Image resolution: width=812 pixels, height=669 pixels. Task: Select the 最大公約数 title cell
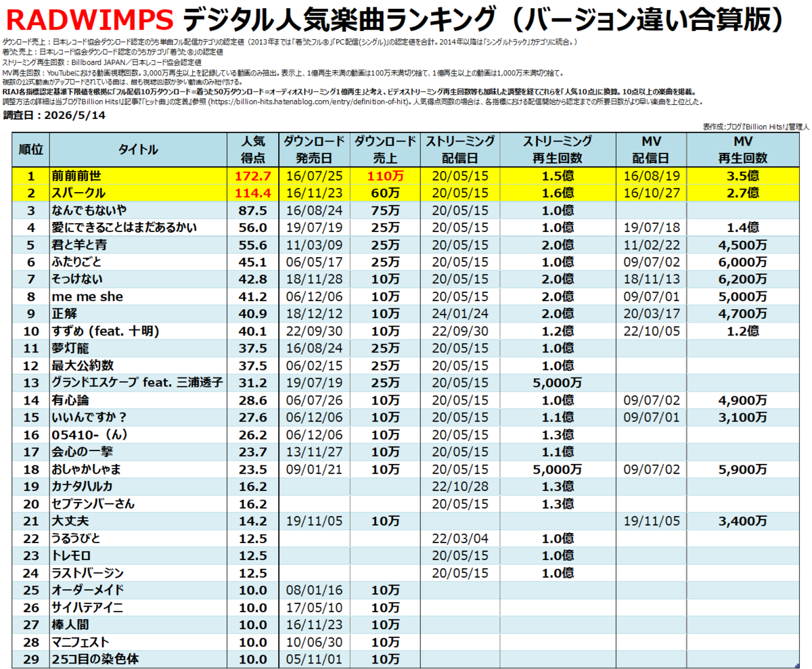139,365
